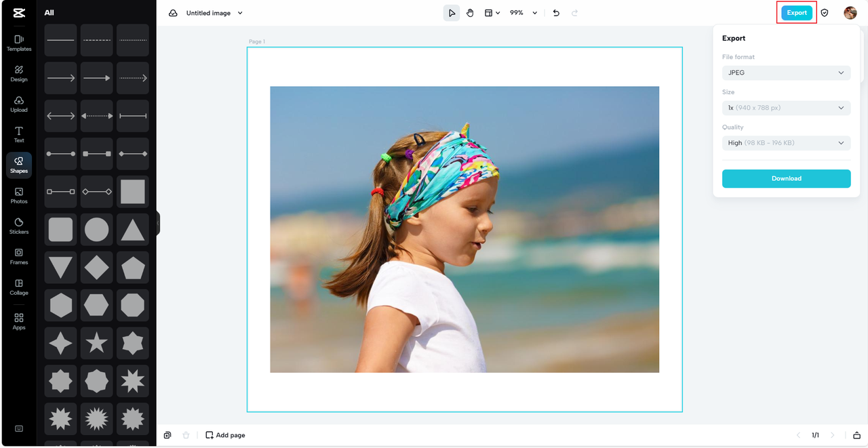Insert the double-headed arrow shape
This screenshot has height=448, width=868.
coord(61,116)
